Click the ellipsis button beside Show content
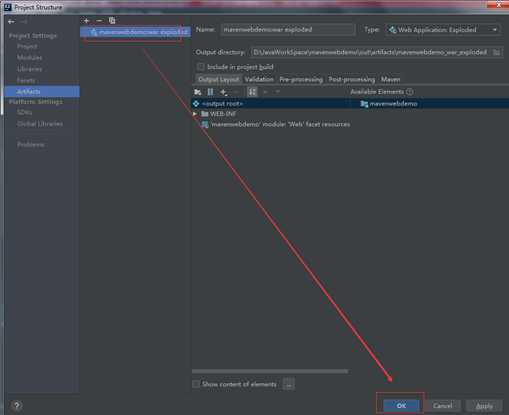 (x=289, y=384)
